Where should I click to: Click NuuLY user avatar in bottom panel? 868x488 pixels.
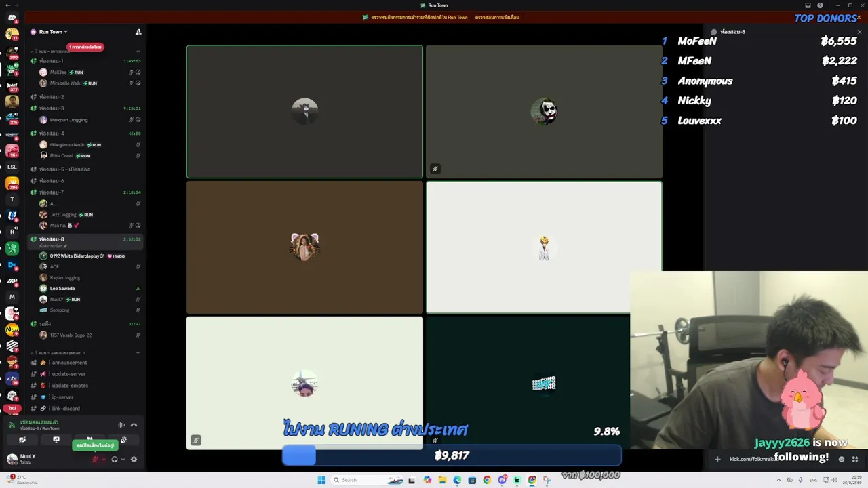(12, 459)
